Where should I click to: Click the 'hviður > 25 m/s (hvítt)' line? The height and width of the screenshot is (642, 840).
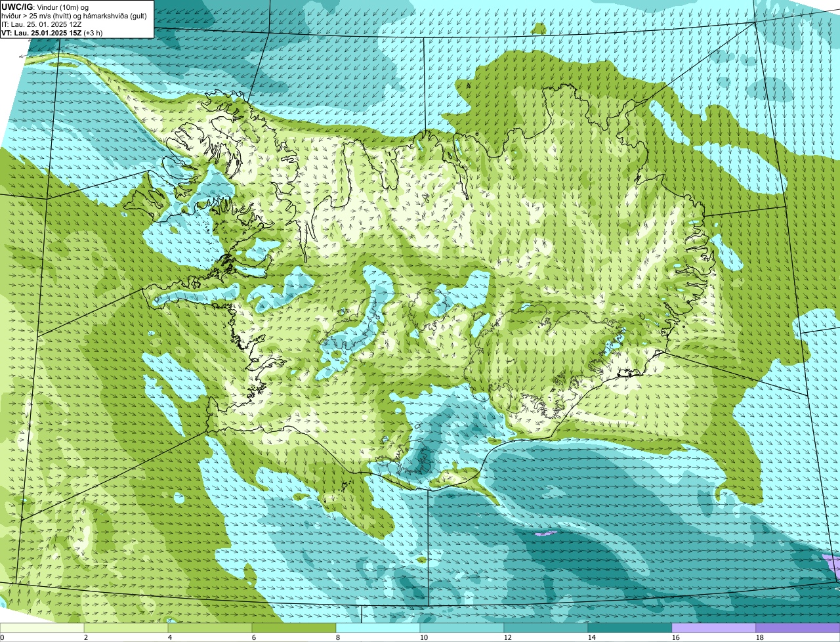click(73, 15)
